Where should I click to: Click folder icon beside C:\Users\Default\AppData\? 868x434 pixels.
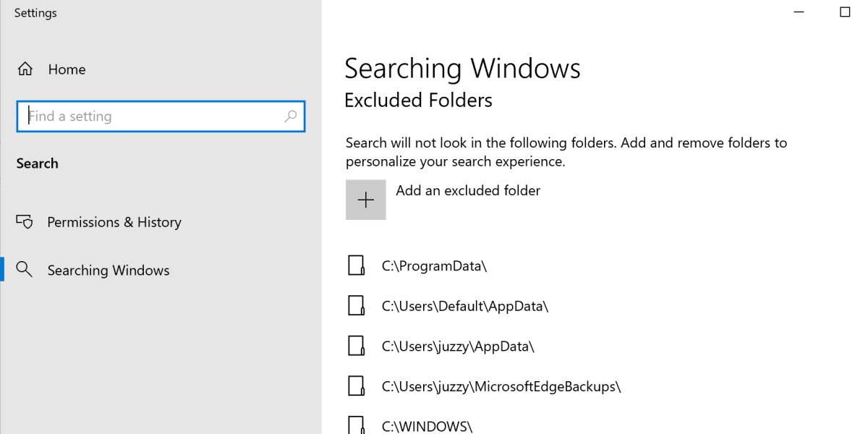[x=355, y=306]
